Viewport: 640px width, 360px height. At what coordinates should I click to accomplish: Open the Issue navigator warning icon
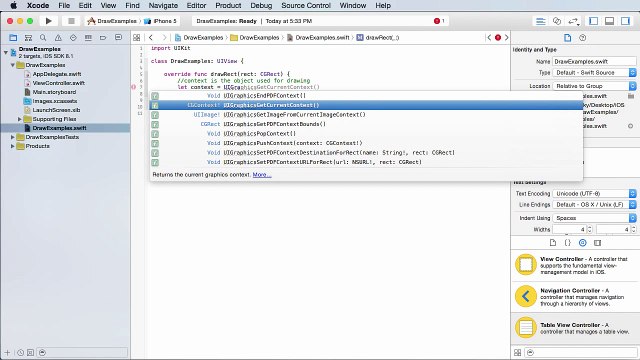58,38
